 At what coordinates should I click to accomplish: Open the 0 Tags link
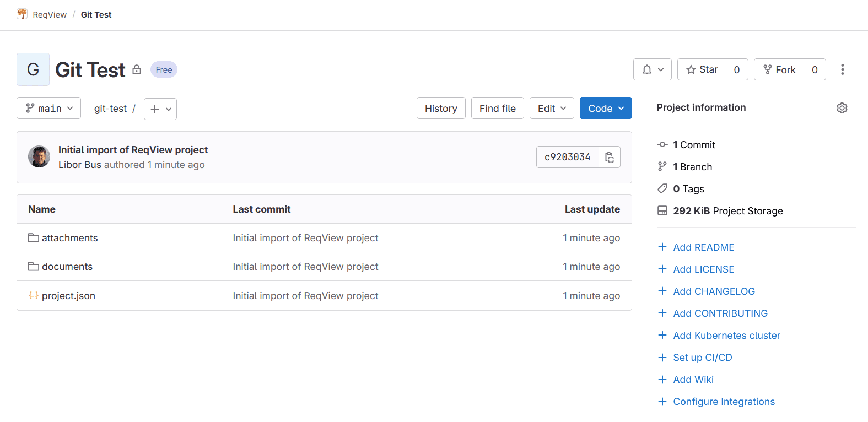tap(688, 189)
